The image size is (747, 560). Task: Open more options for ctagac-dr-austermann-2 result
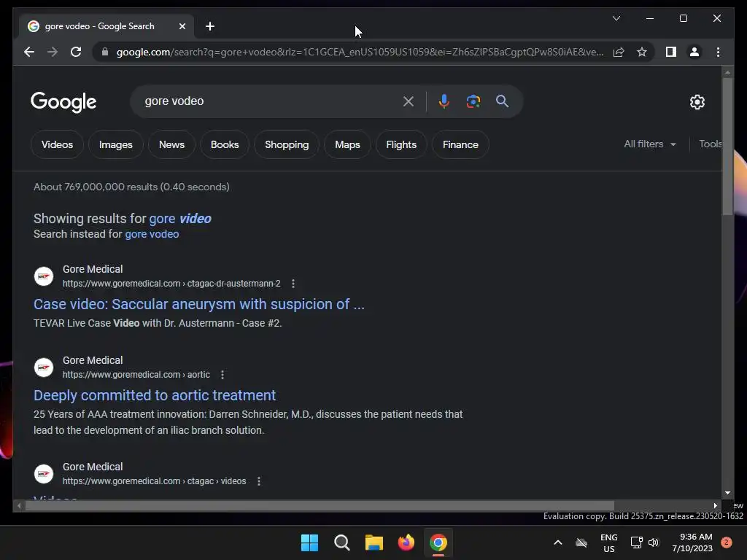tap(293, 284)
